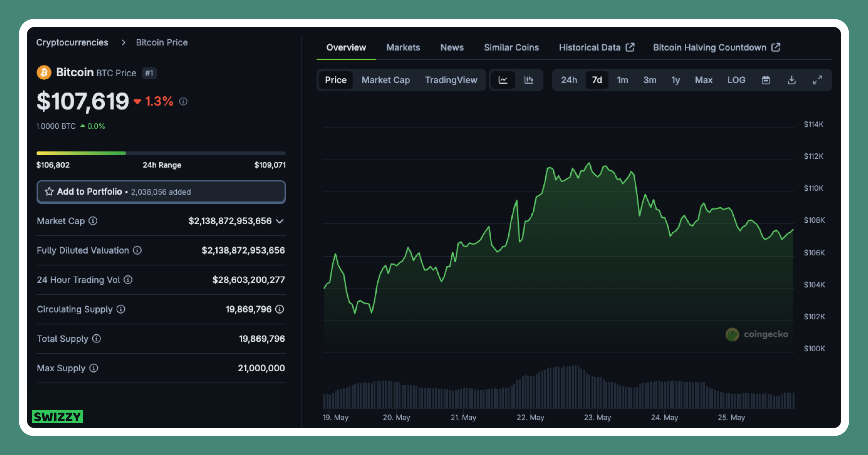Select the 3m time range
The width and height of the screenshot is (868, 455).
tap(650, 80)
